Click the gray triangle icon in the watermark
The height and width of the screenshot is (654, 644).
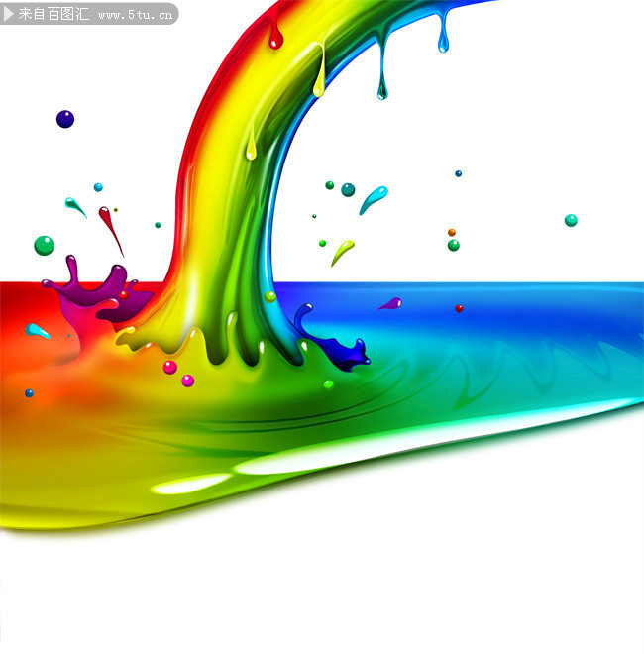(10, 15)
